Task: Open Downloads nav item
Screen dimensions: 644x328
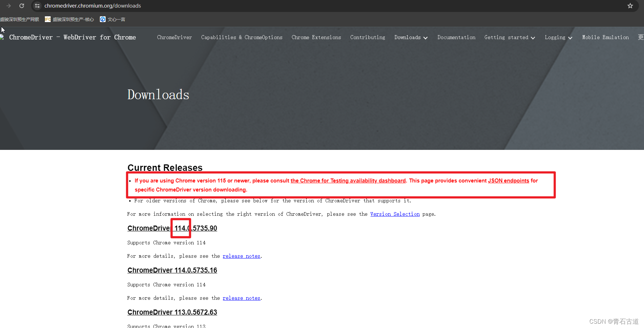Action: pyautogui.click(x=407, y=37)
